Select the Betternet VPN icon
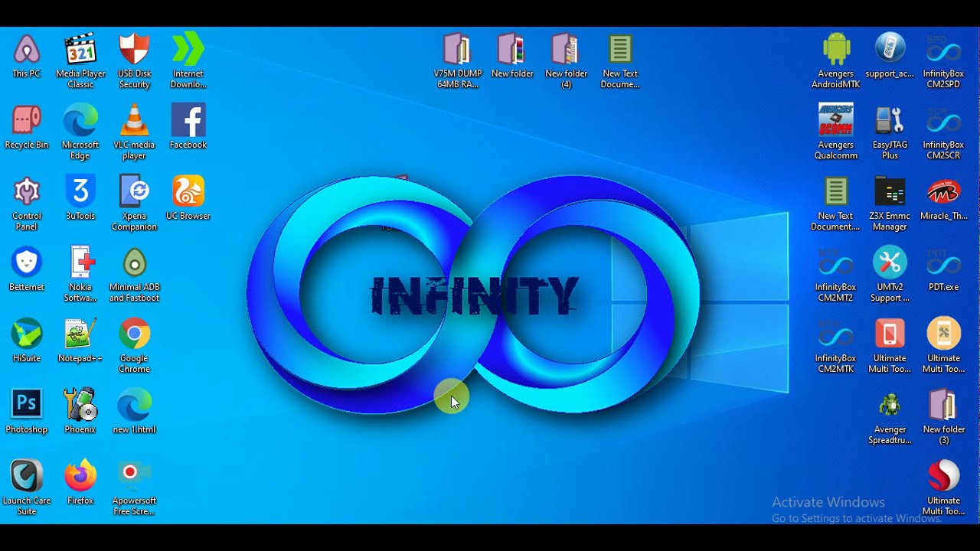Viewport: 980px width, 551px height. point(26,269)
